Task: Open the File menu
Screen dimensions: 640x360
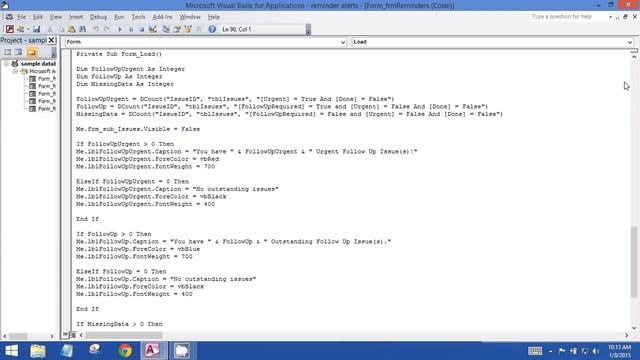Action: 21,17
